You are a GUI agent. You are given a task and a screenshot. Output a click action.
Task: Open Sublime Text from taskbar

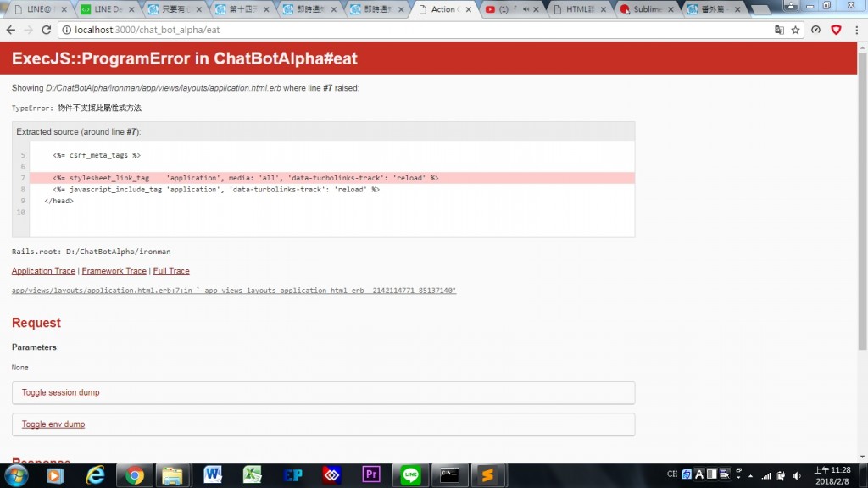(488, 475)
